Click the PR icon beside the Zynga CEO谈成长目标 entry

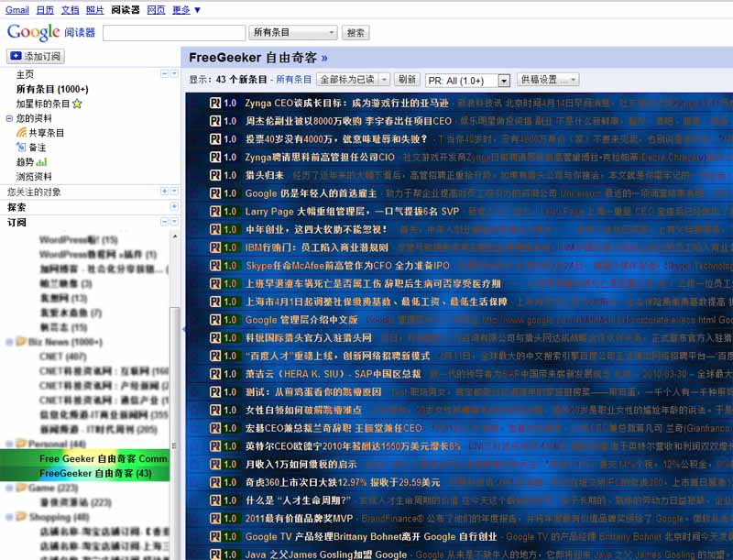coord(215,103)
